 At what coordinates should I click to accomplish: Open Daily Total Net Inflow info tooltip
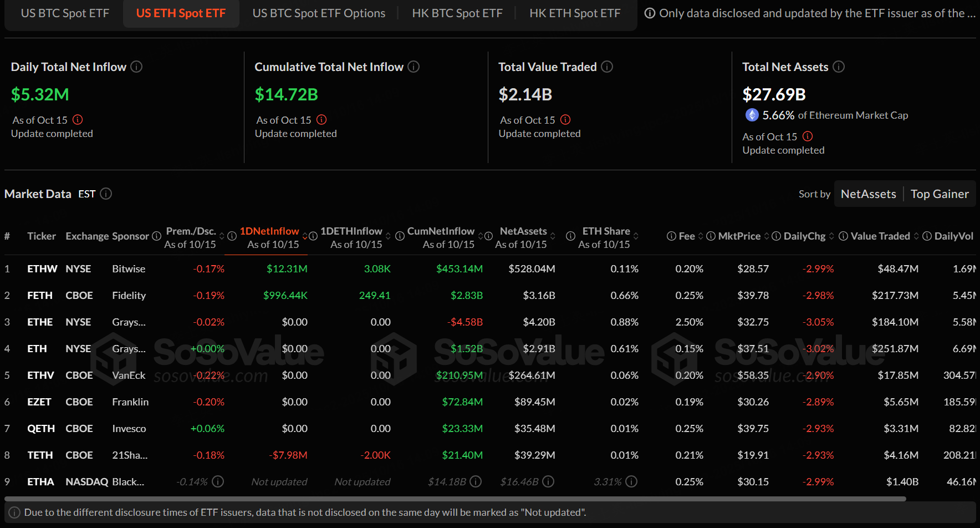(136, 67)
